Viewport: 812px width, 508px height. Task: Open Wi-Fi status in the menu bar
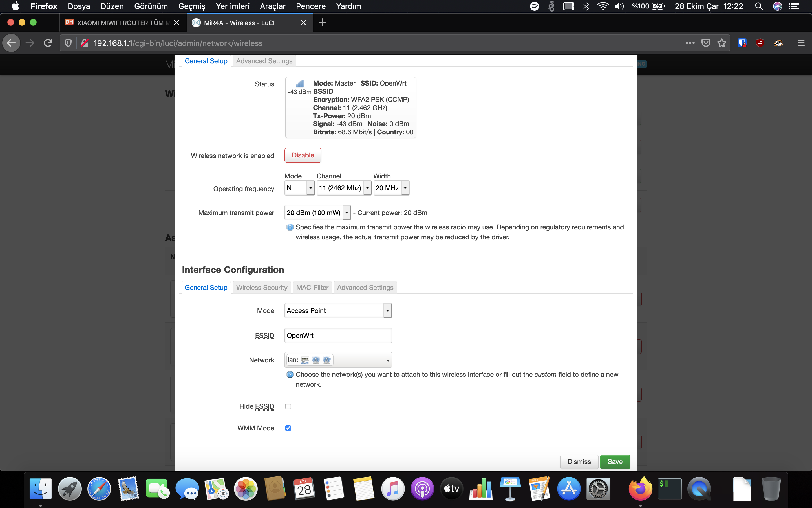pyautogui.click(x=603, y=6)
